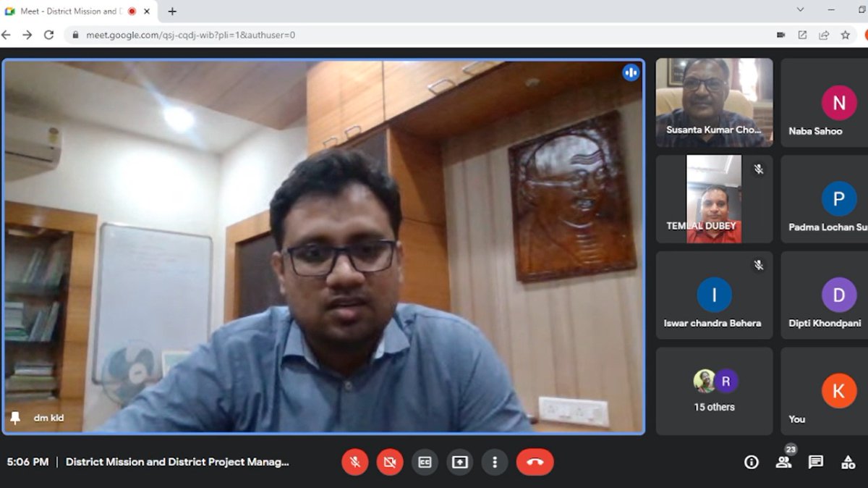Select Naba Sahoo participant tile

coord(825,103)
